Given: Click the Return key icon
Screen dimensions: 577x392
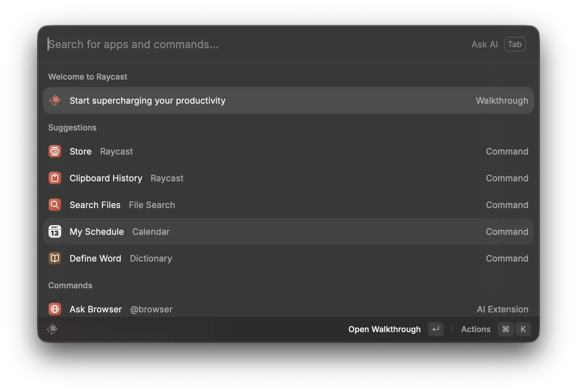Looking at the screenshot, I should coord(436,329).
